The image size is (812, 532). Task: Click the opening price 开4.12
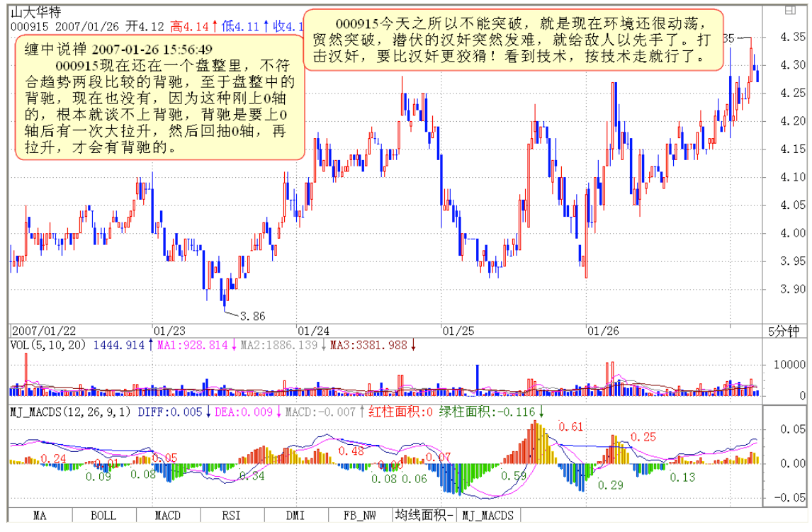(145, 26)
